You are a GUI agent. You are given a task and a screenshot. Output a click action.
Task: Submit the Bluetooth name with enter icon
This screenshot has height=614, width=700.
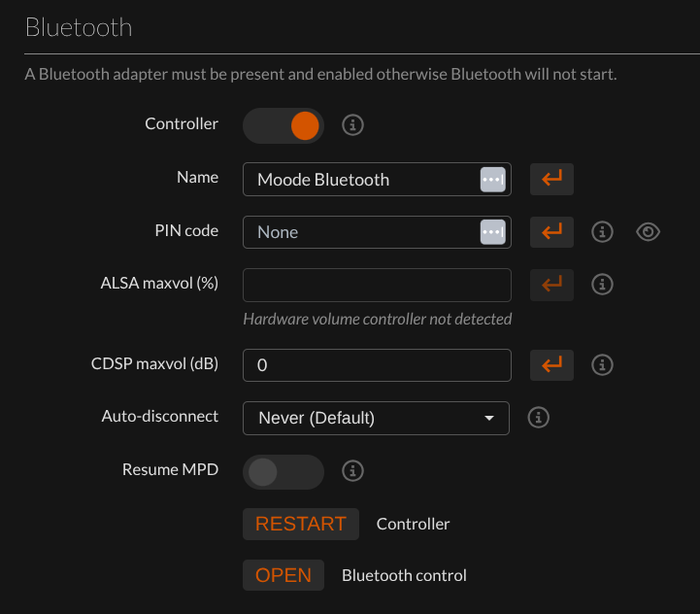click(x=551, y=179)
